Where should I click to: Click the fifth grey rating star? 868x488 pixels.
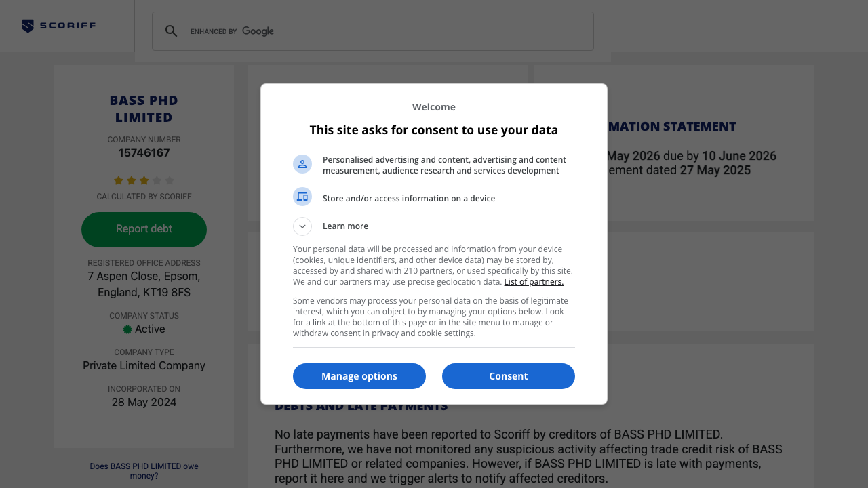coord(171,180)
